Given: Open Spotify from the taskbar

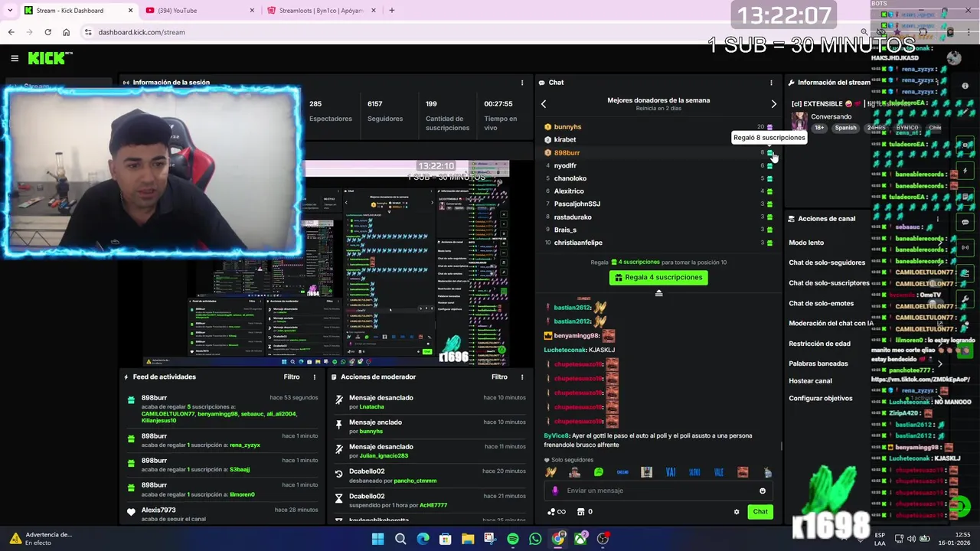Looking at the screenshot, I should tap(513, 539).
